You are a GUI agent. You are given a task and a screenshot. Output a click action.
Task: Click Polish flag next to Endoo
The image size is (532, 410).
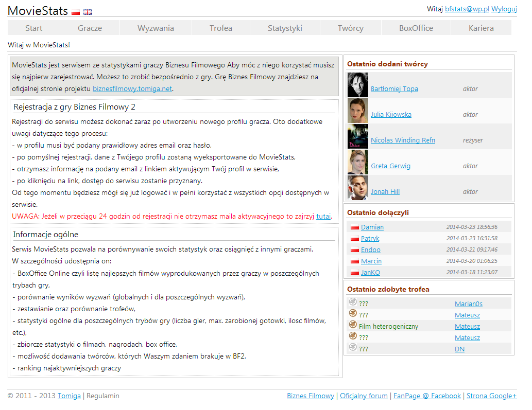click(x=354, y=250)
